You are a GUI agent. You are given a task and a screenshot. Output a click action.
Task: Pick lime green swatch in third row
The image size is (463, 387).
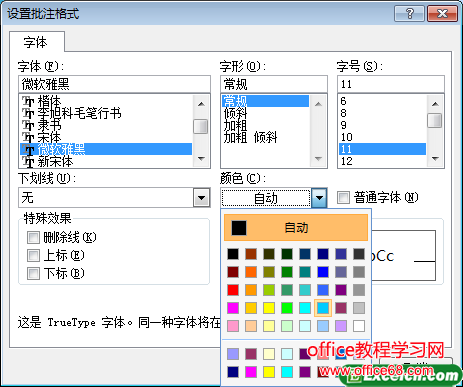pyautogui.click(x=269, y=290)
